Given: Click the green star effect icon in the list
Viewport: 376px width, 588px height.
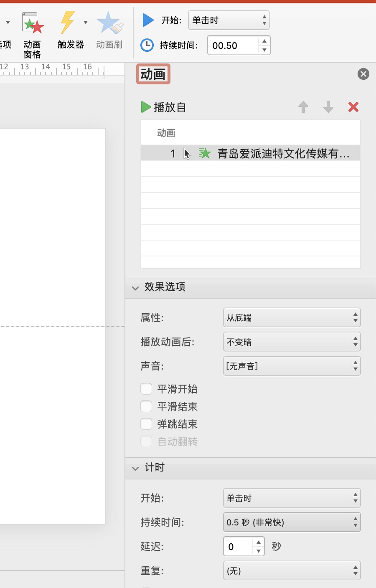Looking at the screenshot, I should [205, 153].
